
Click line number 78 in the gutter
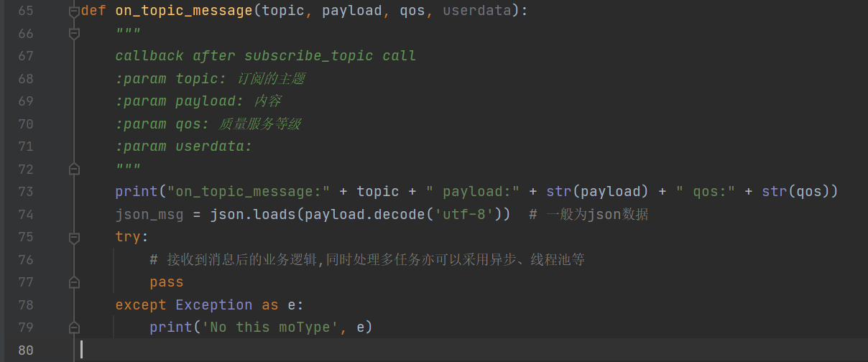(25, 305)
